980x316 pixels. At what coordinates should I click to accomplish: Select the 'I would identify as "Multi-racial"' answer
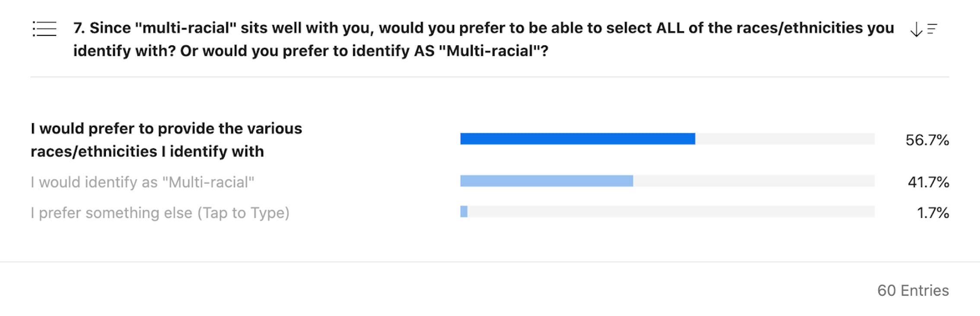pos(142,182)
